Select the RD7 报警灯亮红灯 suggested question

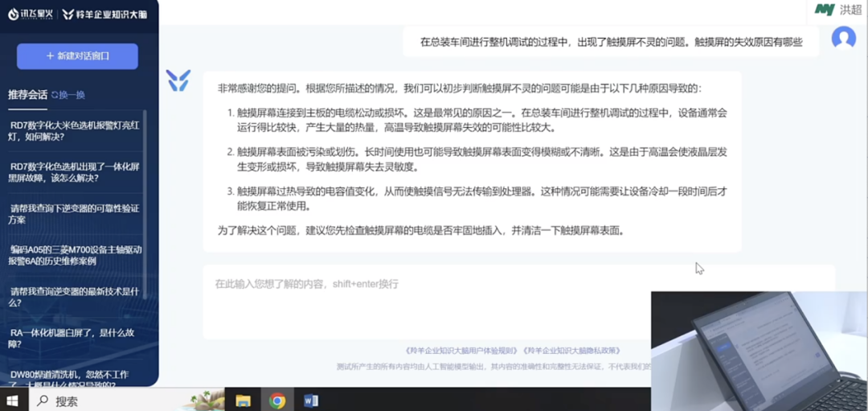coord(74,131)
